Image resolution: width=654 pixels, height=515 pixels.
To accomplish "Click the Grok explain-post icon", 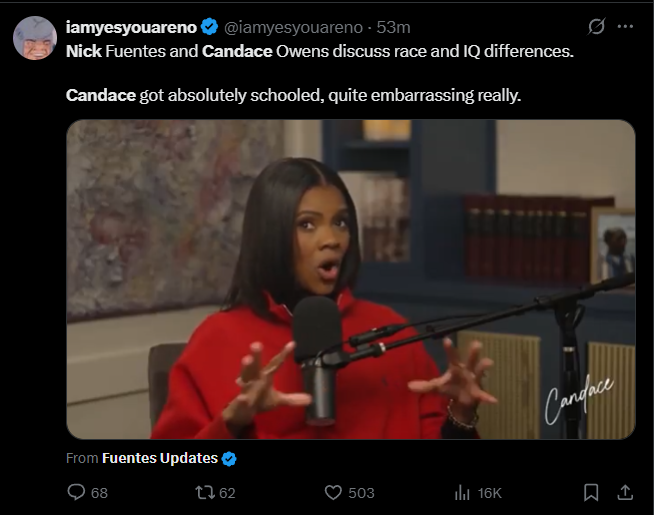I will pos(596,27).
